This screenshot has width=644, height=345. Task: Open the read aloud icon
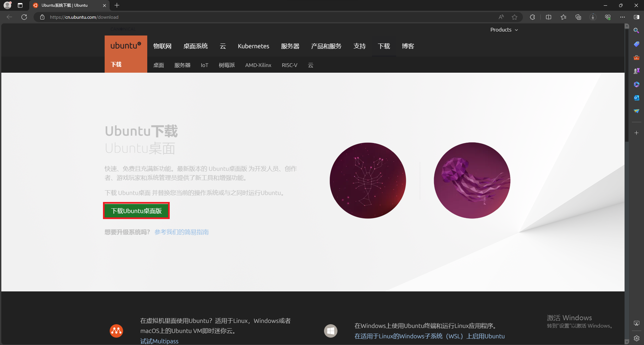(501, 17)
